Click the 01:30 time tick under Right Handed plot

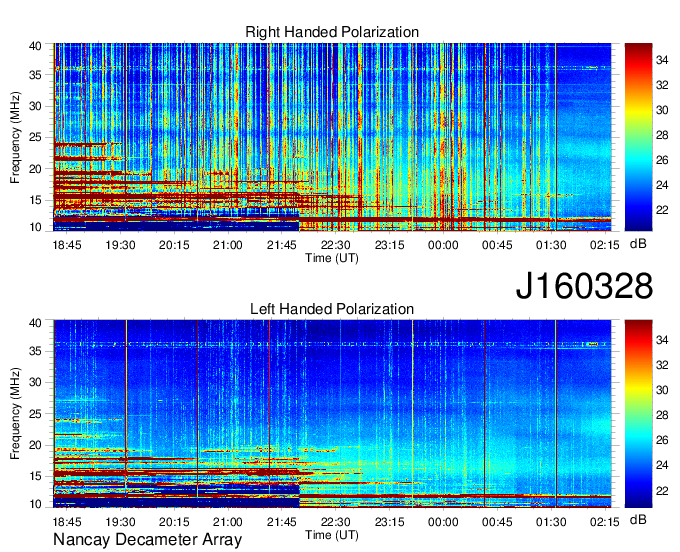click(551, 245)
